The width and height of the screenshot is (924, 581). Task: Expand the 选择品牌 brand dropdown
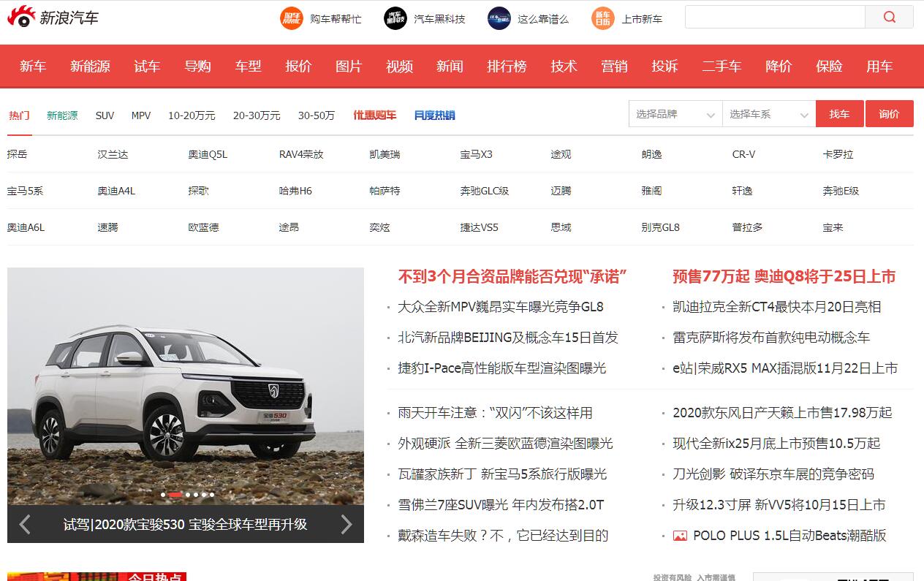[x=675, y=114]
